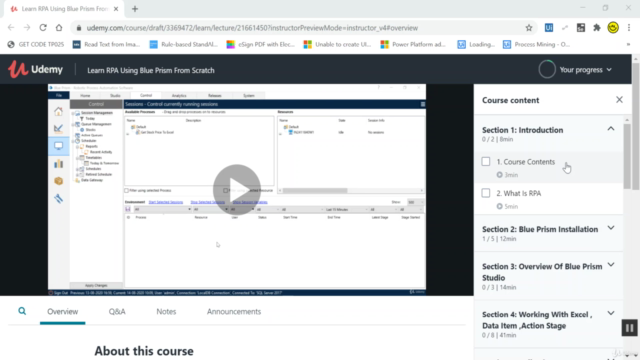Click the pause overlay button

629,328
